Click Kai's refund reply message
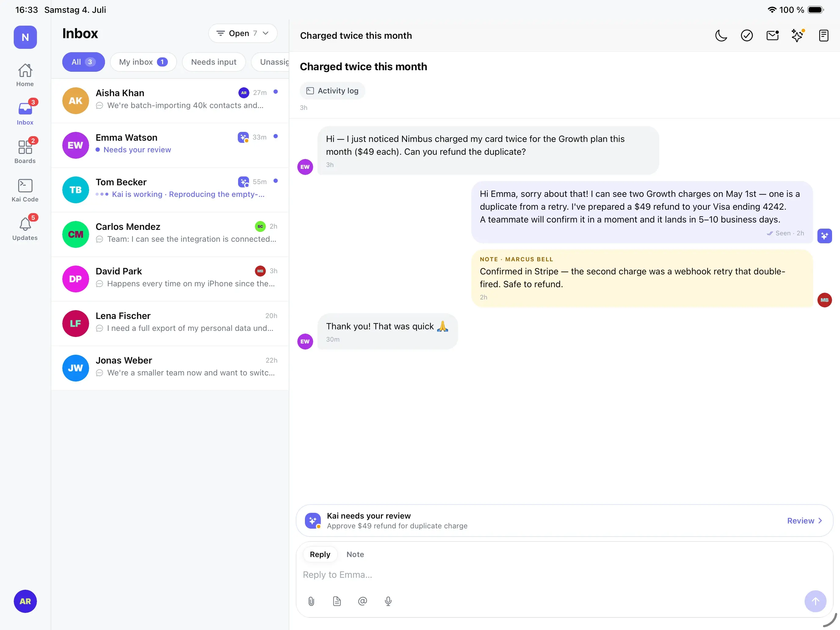 coord(642,212)
